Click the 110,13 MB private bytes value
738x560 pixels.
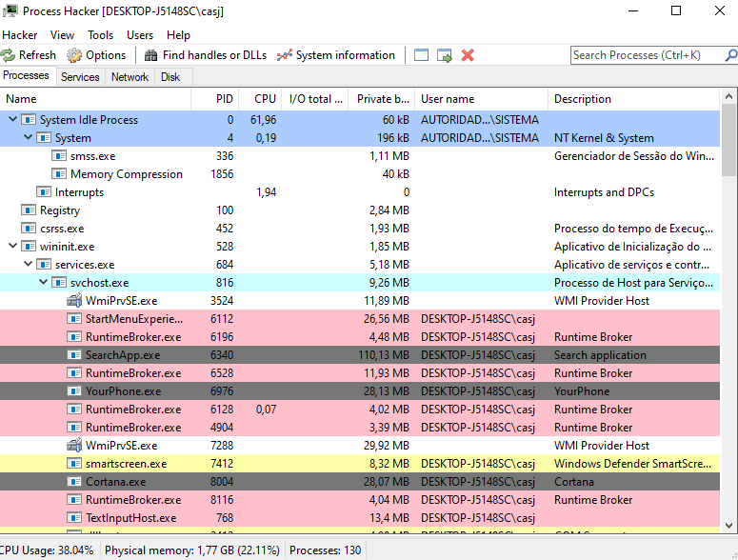[x=384, y=355]
